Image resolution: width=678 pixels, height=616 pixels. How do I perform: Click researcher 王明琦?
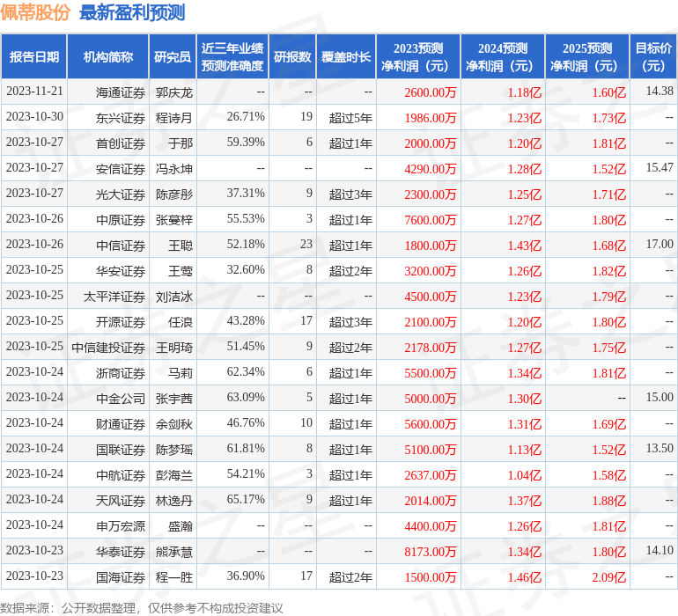point(173,348)
